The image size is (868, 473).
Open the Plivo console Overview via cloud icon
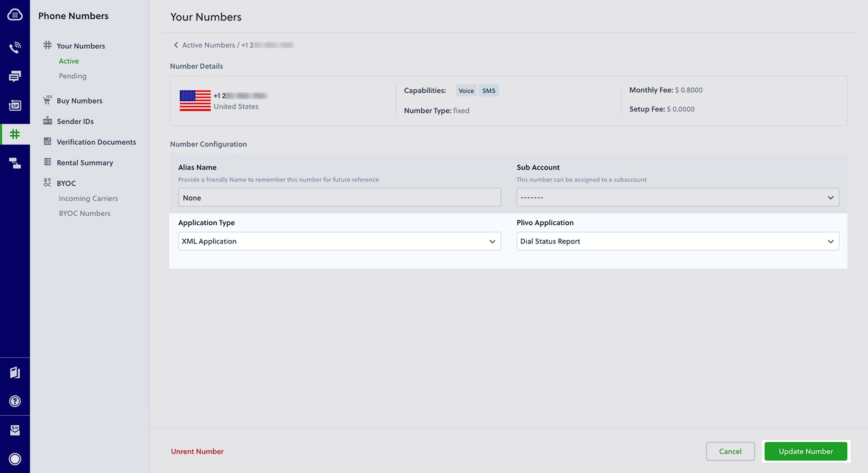(14, 14)
